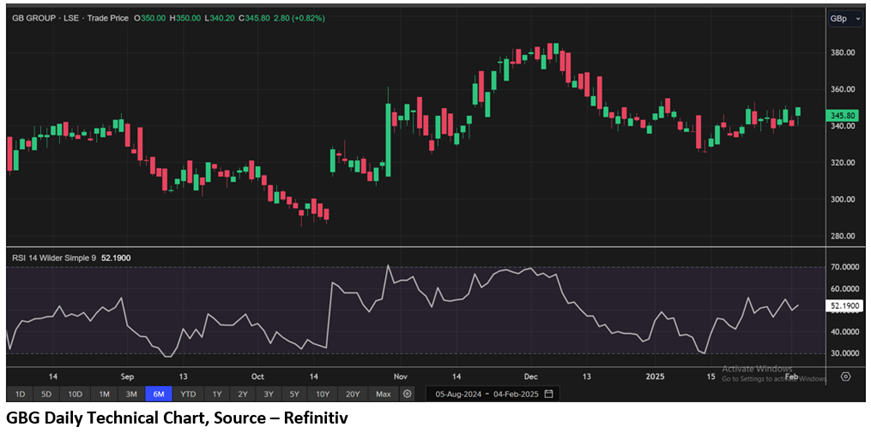Set range to 20Y

352,394
